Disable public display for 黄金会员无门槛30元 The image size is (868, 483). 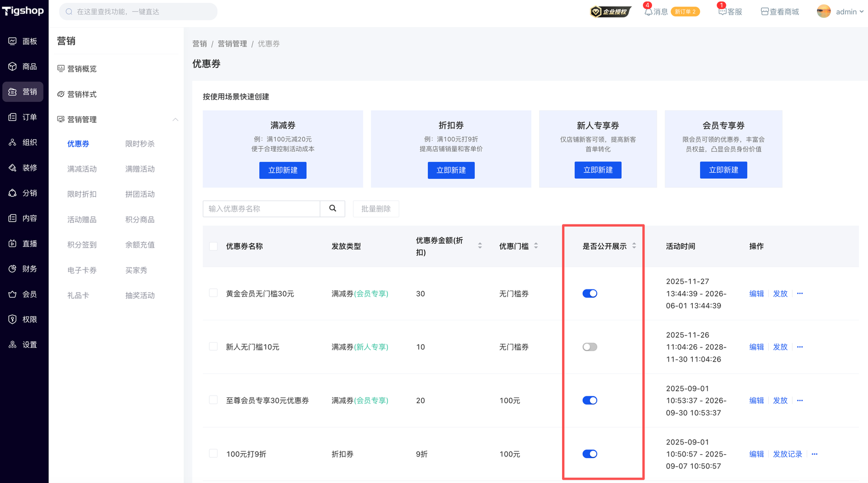(590, 293)
